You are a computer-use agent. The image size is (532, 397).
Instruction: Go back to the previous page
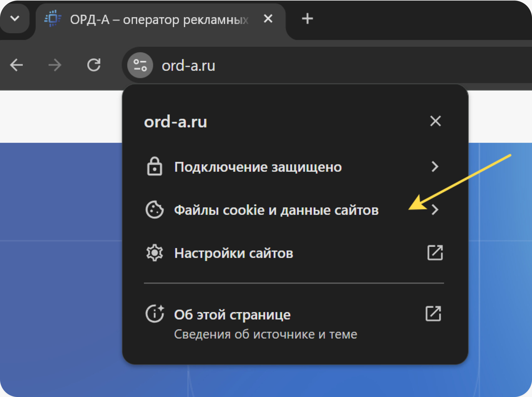[16, 65]
